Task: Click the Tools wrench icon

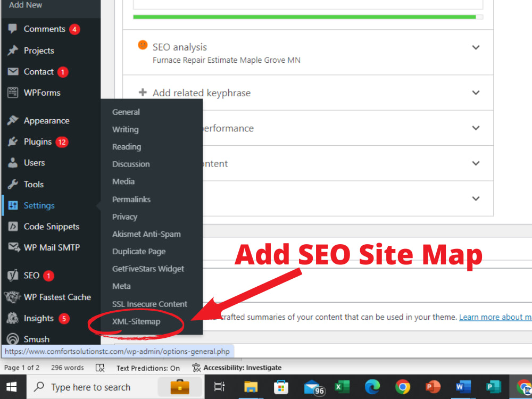Action: pyautogui.click(x=13, y=184)
